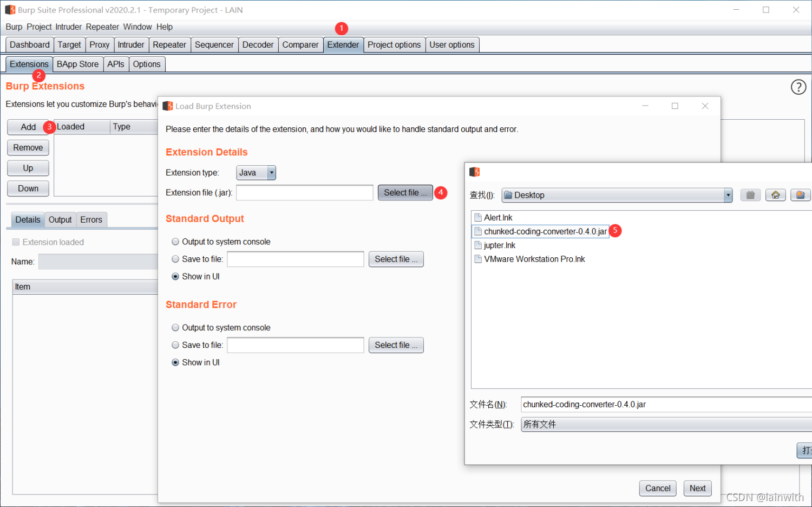Open the Extension type Java dropdown
The width and height of the screenshot is (812, 507).
(x=256, y=173)
